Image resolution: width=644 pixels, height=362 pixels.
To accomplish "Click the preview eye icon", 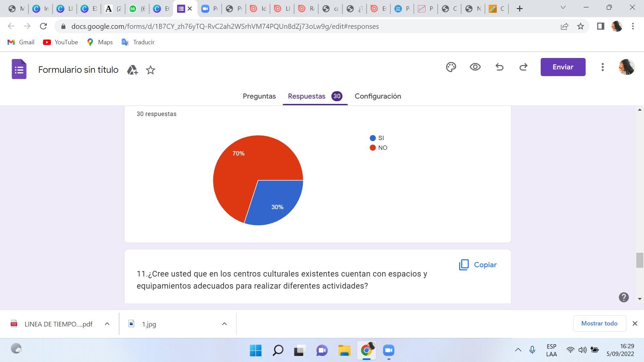I will point(475,67).
